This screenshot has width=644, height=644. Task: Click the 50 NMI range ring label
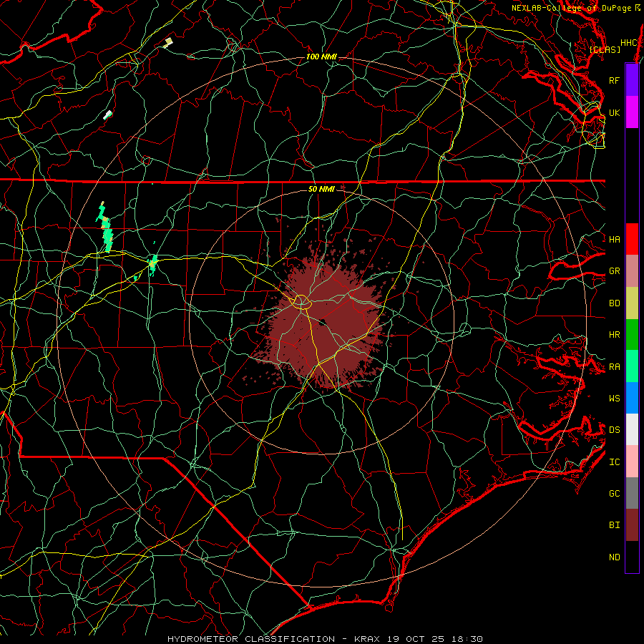click(x=321, y=189)
